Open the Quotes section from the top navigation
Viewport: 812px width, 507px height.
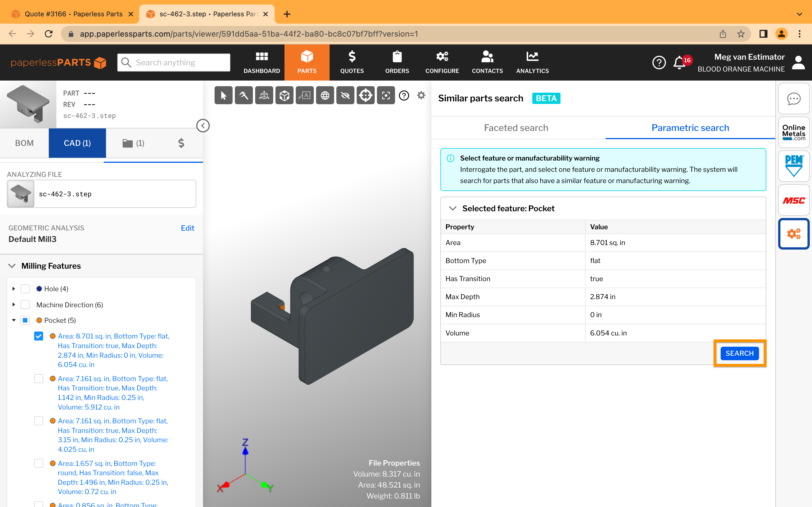tap(352, 62)
